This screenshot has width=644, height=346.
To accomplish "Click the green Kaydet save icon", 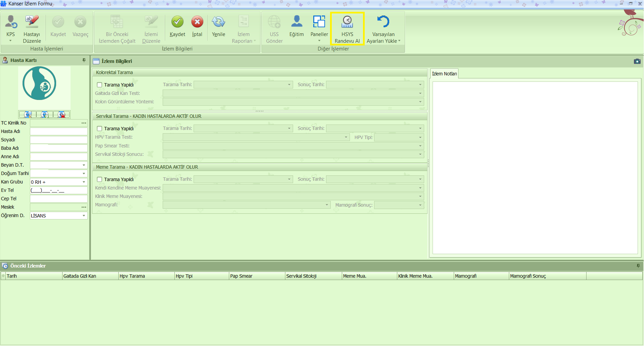I will [x=177, y=22].
